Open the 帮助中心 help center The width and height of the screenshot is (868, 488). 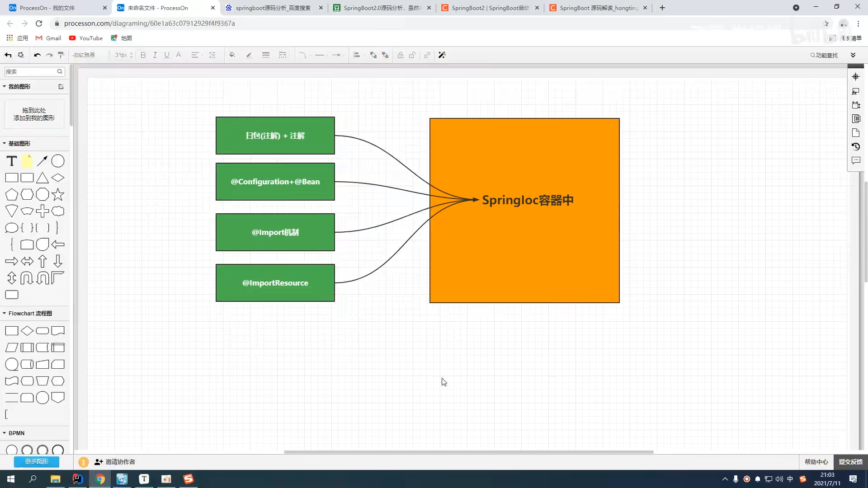816,462
